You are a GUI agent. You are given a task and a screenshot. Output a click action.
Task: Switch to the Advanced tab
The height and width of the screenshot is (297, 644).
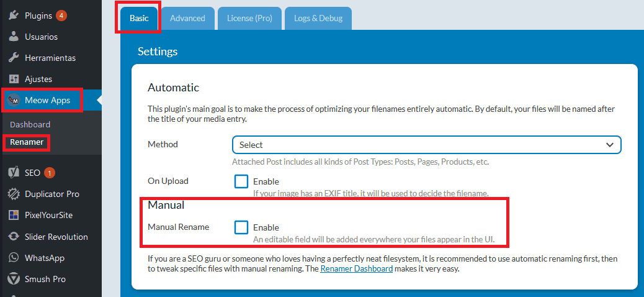click(188, 18)
